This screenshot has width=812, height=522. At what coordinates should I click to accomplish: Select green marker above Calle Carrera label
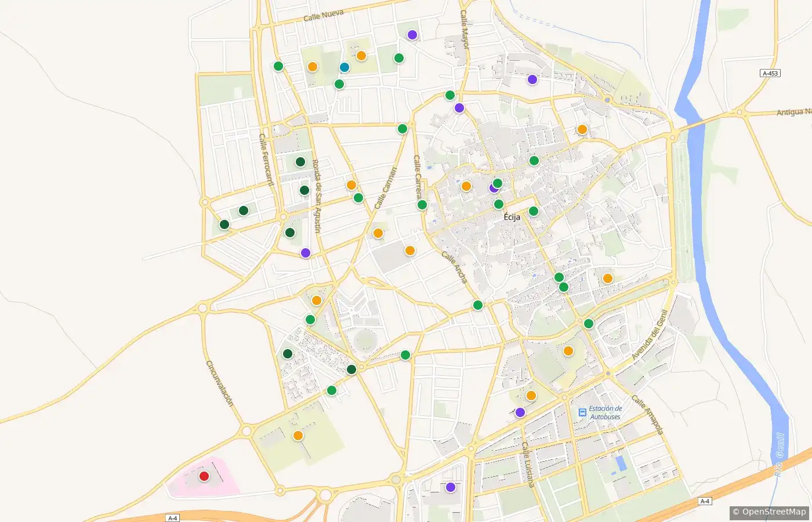pos(403,129)
